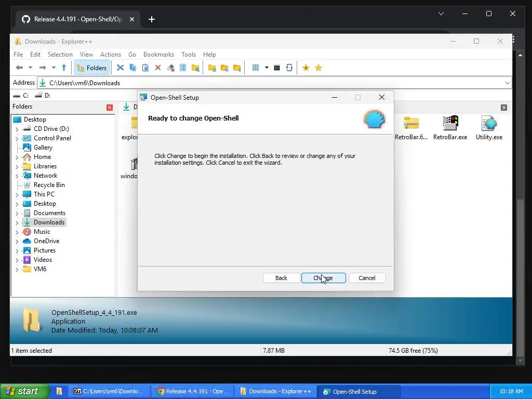The height and width of the screenshot is (399, 532).
Task: Open the View menu in Explorer++
Action: 87,54
